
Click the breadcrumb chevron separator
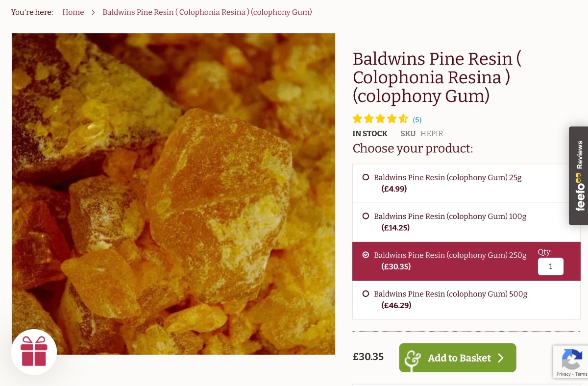93,12
